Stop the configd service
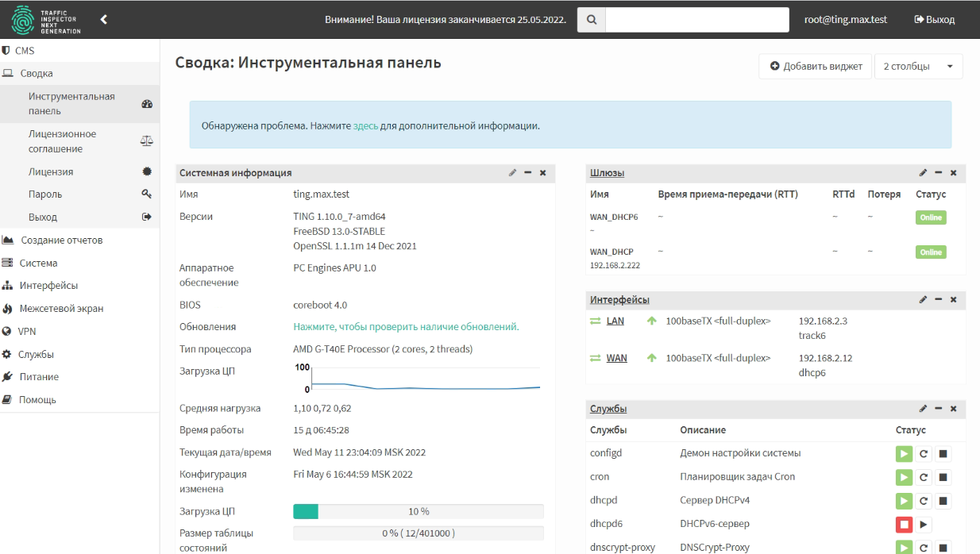Image resolution: width=980 pixels, height=554 pixels. pyautogui.click(x=943, y=454)
